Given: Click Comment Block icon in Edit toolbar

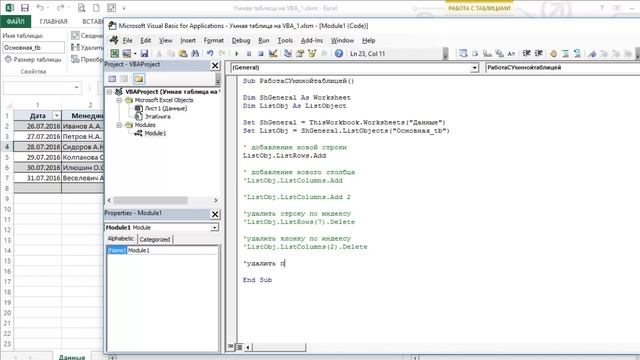Looking at the screenshot, I should pyautogui.click(x=565, y=53).
